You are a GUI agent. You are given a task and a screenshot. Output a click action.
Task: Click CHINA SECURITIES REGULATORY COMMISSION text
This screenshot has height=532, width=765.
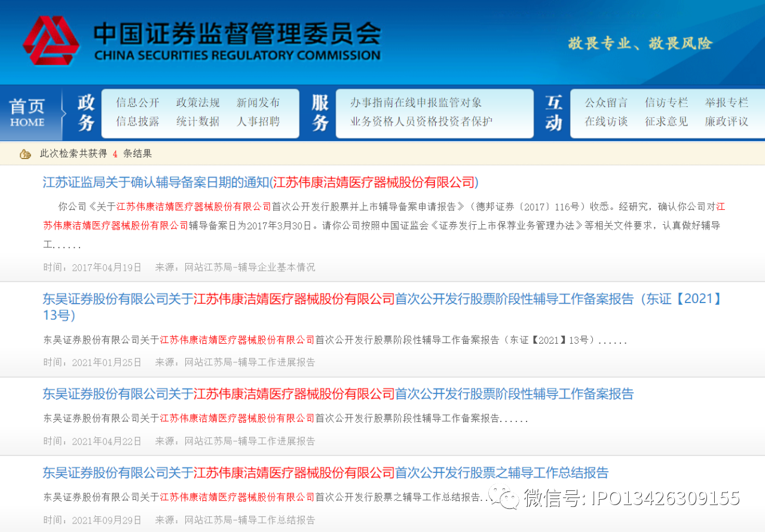(237, 56)
